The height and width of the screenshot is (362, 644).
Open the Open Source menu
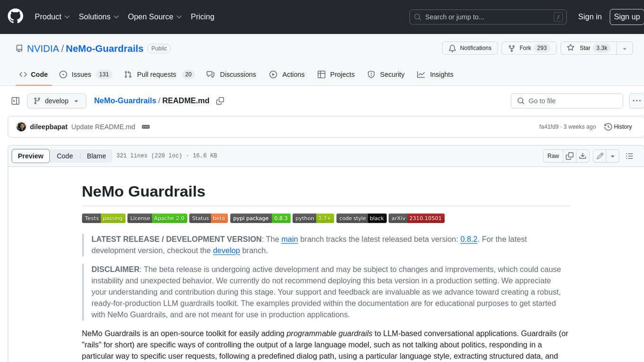point(155,17)
